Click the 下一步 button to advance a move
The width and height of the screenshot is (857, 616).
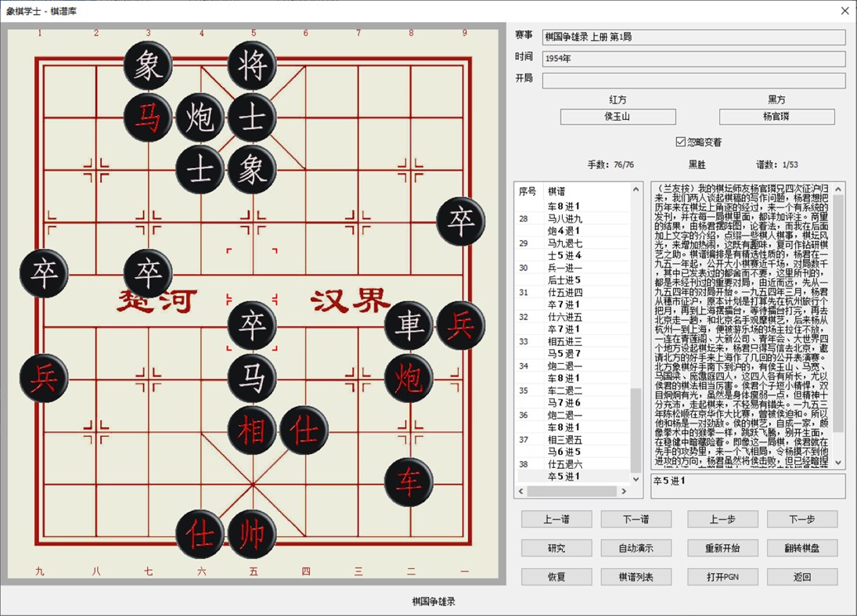pos(803,519)
